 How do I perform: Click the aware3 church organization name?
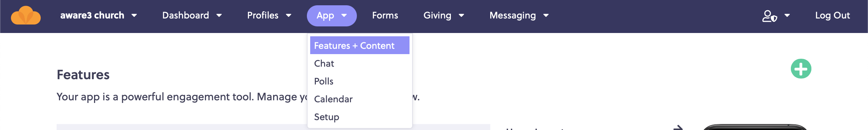92,16
